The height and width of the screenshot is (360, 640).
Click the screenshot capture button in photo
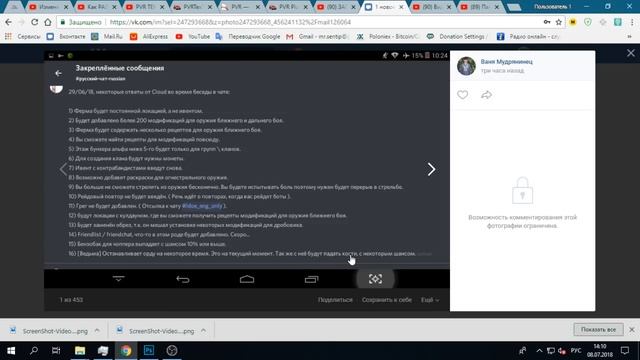(x=376, y=279)
